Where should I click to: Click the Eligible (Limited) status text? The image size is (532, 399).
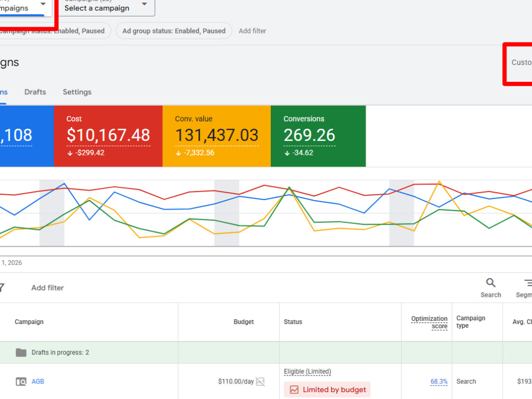(x=307, y=371)
